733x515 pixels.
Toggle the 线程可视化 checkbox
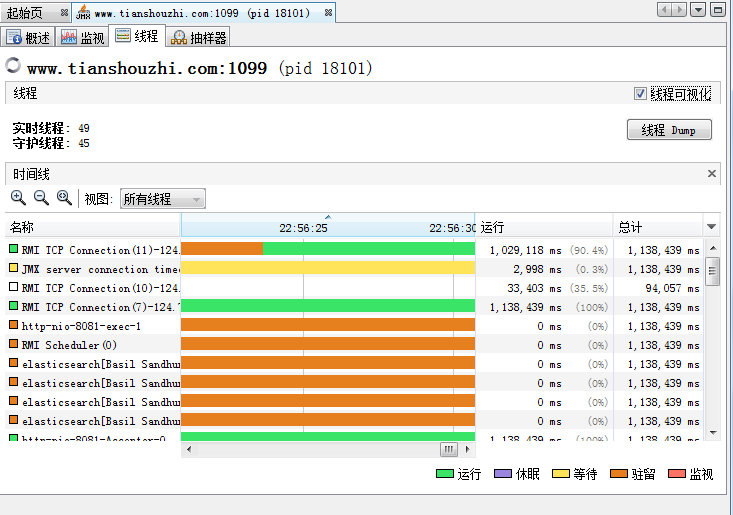640,93
